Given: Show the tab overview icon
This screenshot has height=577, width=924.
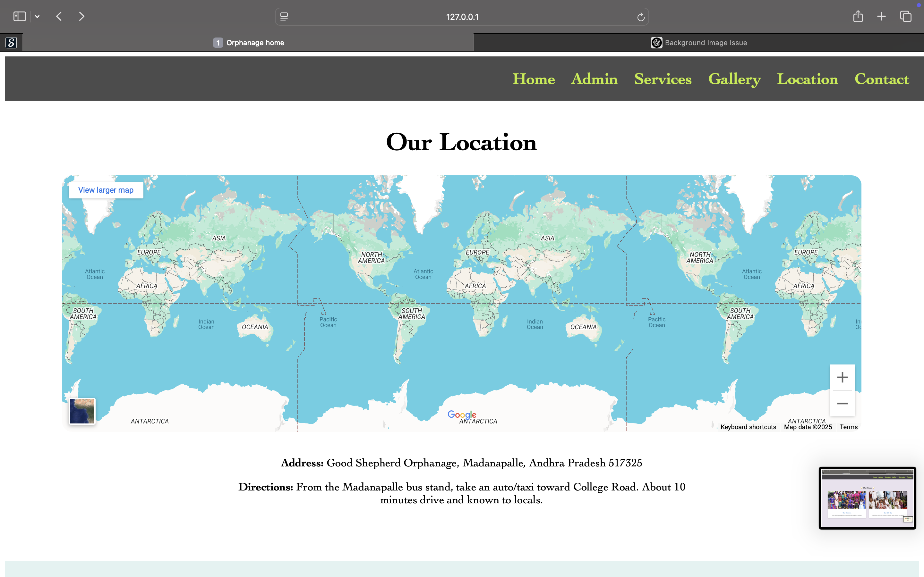Looking at the screenshot, I should (906, 16).
